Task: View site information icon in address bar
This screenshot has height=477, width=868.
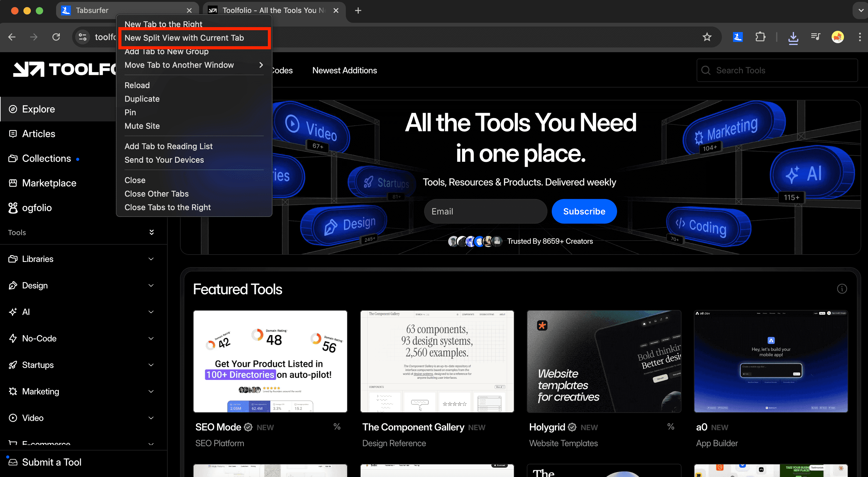Action: 83,37
